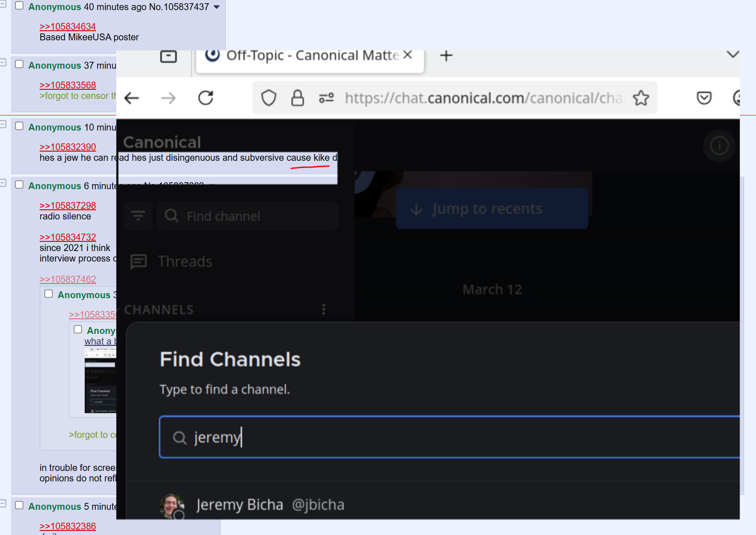The height and width of the screenshot is (535, 756).
Task: Click the site security padlock icon
Action: tap(298, 98)
